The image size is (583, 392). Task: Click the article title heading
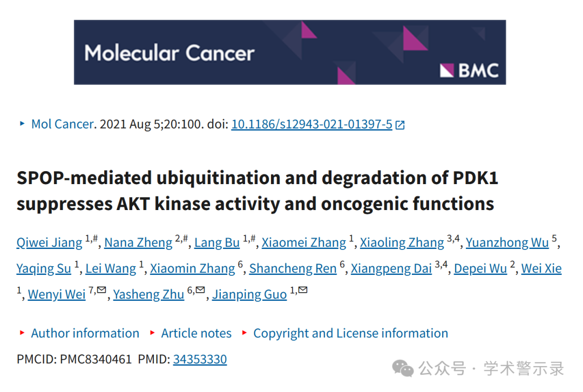pyautogui.click(x=257, y=191)
